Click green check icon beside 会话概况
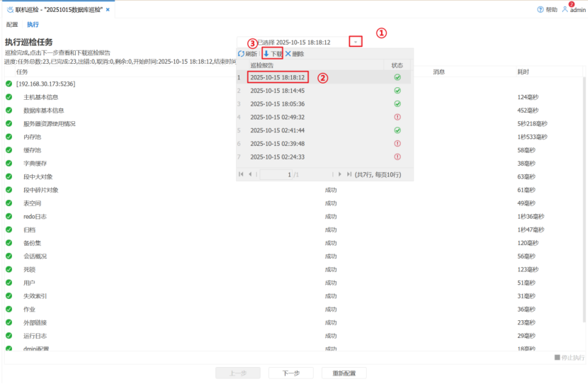The height and width of the screenshot is (384, 588). click(x=9, y=256)
